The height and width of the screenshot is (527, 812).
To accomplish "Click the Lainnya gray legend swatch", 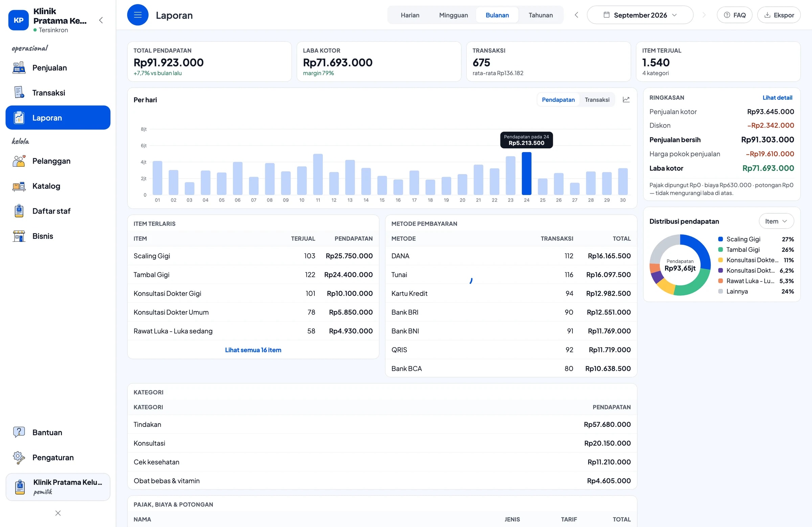I will [720, 291].
